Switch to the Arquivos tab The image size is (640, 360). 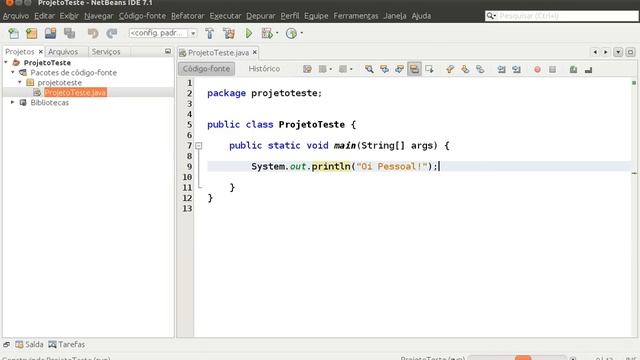[x=63, y=52]
